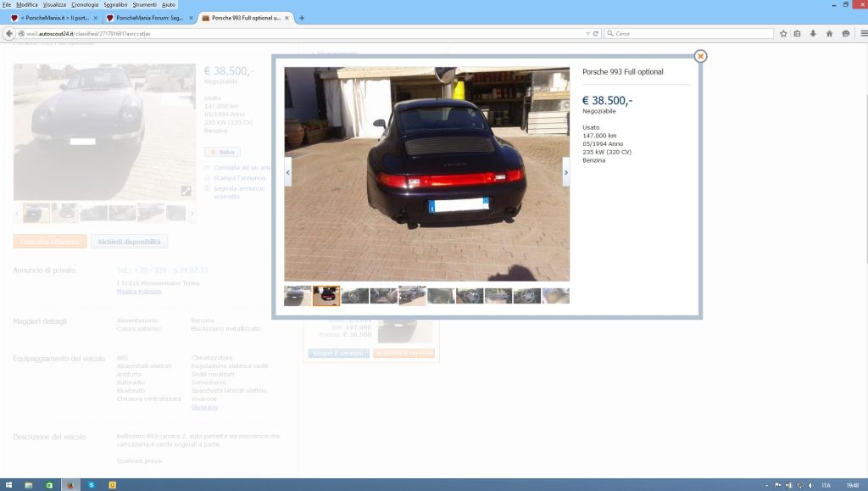
Task: Click the Cerca search field
Action: [689, 34]
